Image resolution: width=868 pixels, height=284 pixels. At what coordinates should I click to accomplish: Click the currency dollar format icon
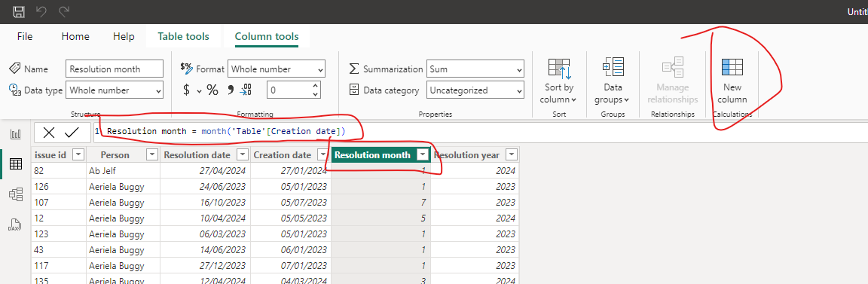(187, 90)
